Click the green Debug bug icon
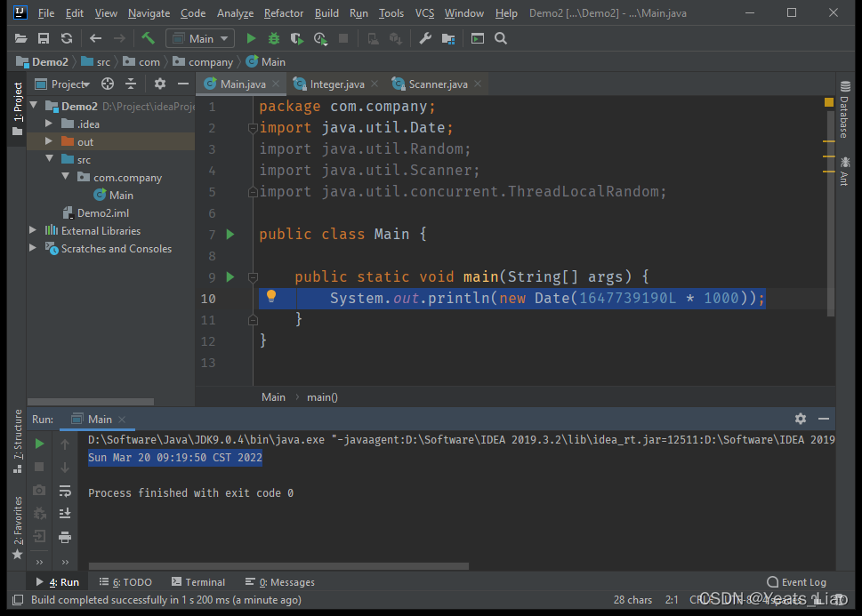 (274, 38)
